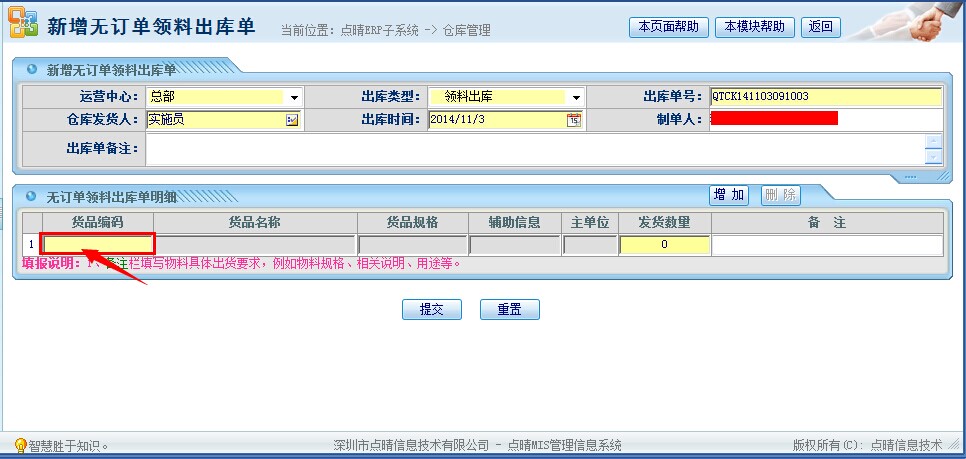966x459 pixels.
Task: Click the row 备注 field in detail table
Action: pyautogui.click(x=826, y=244)
